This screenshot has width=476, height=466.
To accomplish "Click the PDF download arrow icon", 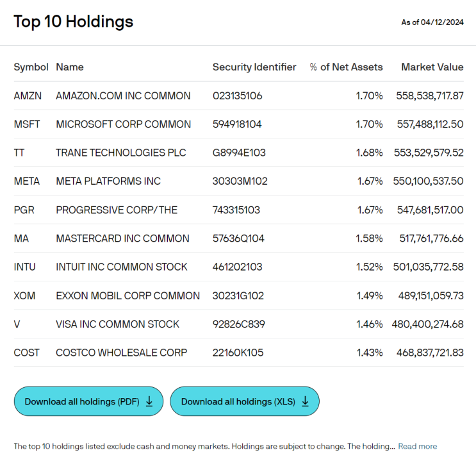I will click(x=149, y=401).
